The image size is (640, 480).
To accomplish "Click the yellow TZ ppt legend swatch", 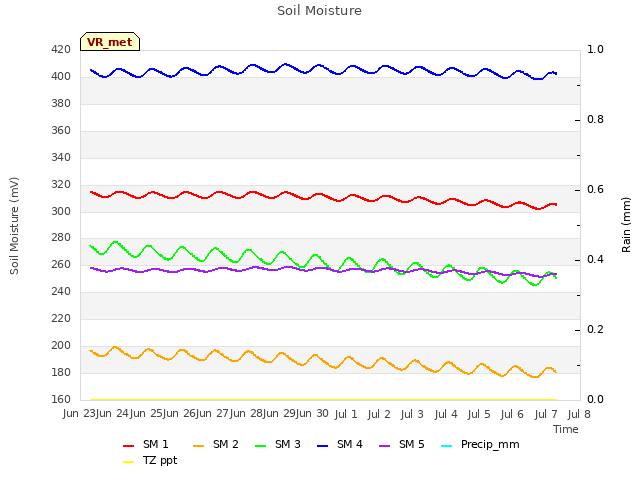I will pyautogui.click(x=129, y=462).
